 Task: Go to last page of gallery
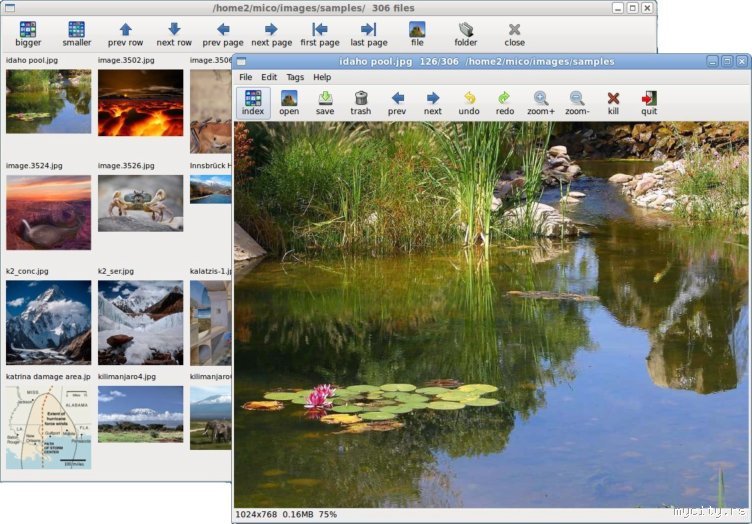368,34
